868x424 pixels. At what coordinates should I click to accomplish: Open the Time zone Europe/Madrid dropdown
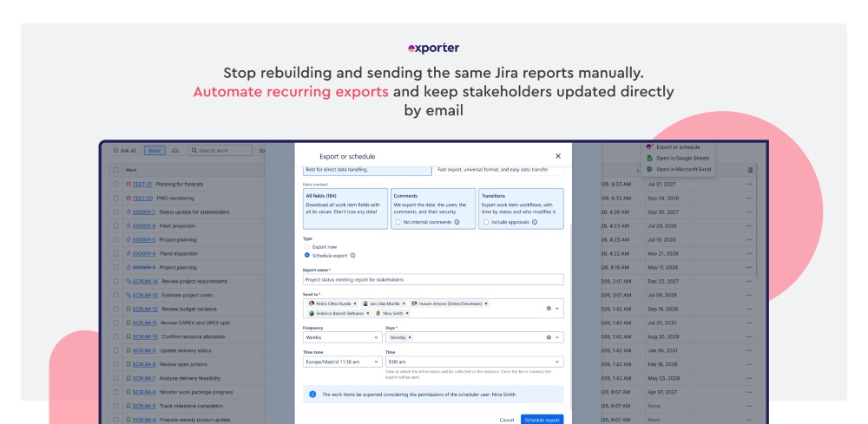342,362
